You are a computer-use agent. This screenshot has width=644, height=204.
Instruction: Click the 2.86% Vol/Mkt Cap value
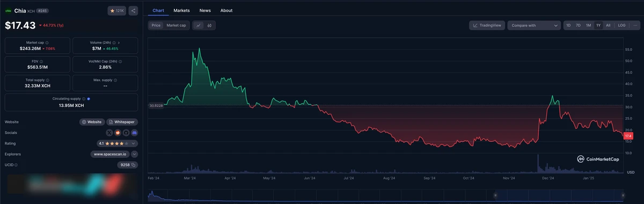(x=105, y=67)
